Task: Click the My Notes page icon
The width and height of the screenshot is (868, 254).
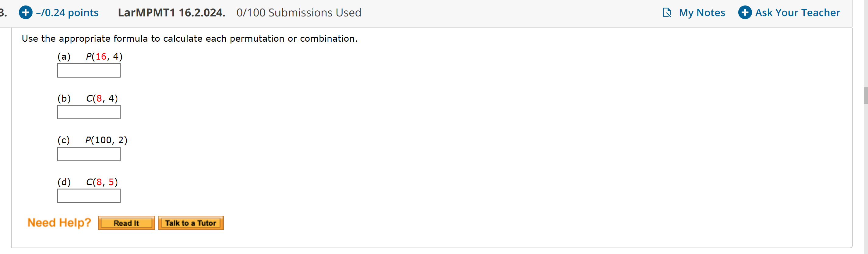Action: [x=666, y=12]
